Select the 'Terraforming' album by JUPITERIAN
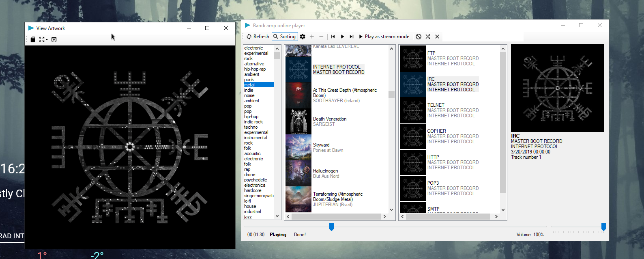 337,199
